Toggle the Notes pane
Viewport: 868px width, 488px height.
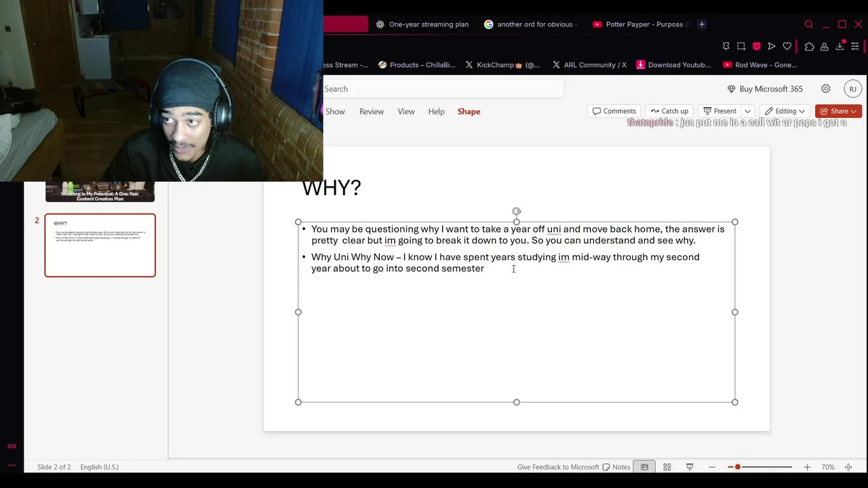pyautogui.click(x=616, y=467)
